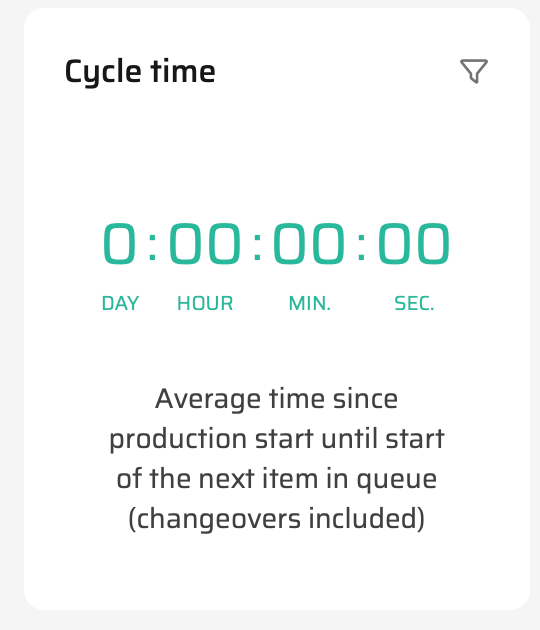The width and height of the screenshot is (540, 630).
Task: Select the day digit in the timer
Action: click(119, 243)
